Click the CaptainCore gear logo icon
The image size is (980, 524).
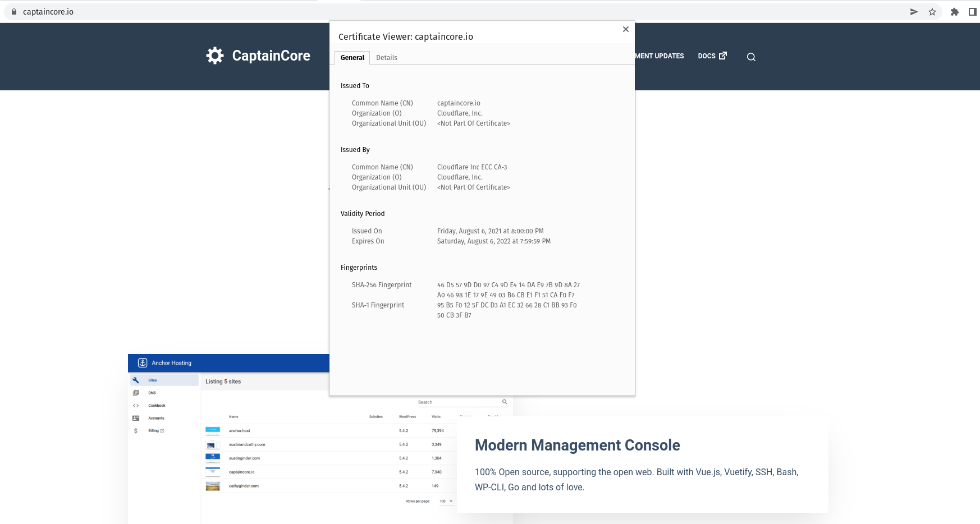(215, 56)
